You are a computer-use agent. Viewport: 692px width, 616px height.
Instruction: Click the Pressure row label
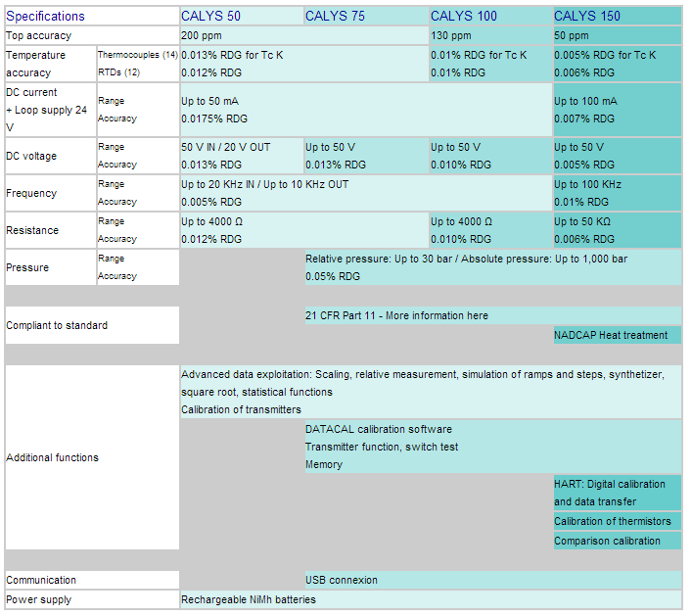coord(27,267)
